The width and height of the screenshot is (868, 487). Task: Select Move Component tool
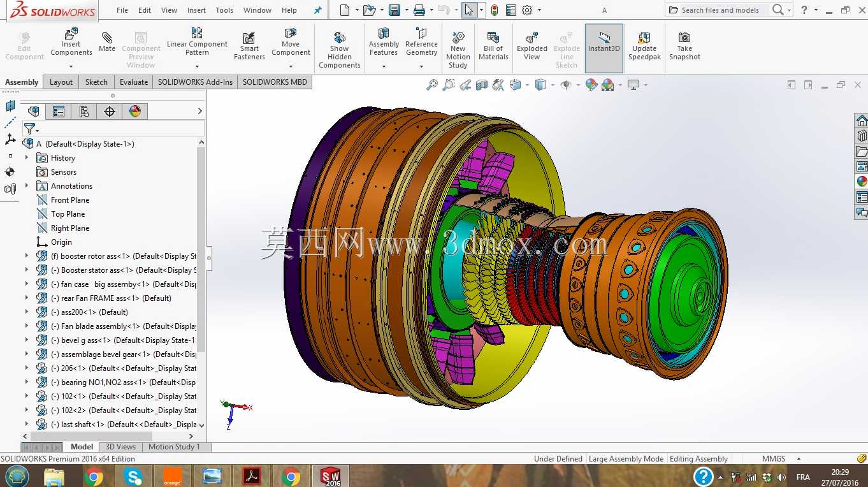tap(291, 42)
